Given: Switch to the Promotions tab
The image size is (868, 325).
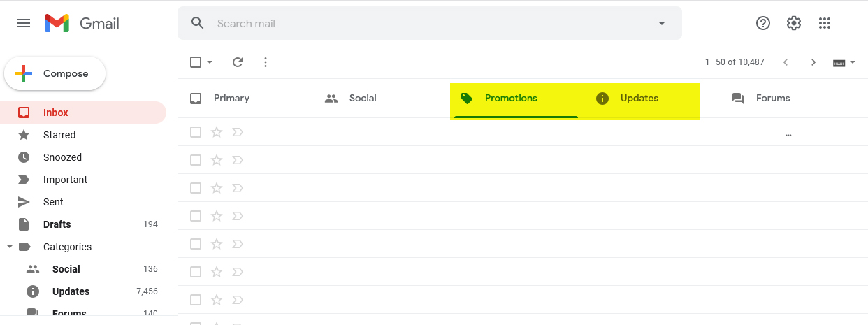Looking at the screenshot, I should [x=516, y=98].
